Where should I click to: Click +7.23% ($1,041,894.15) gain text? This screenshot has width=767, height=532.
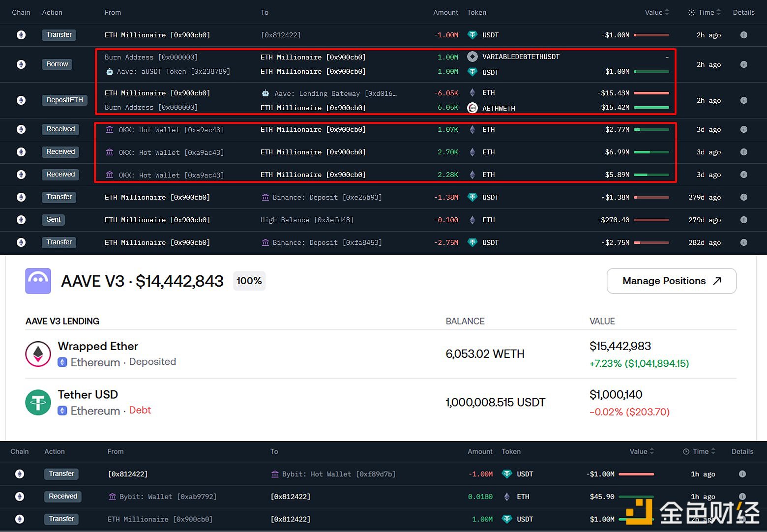pyautogui.click(x=639, y=363)
